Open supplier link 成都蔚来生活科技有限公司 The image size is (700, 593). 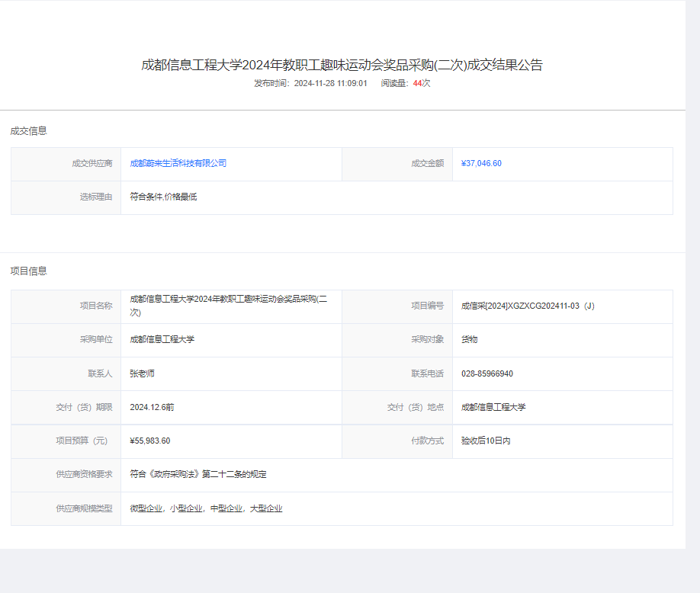pos(178,163)
